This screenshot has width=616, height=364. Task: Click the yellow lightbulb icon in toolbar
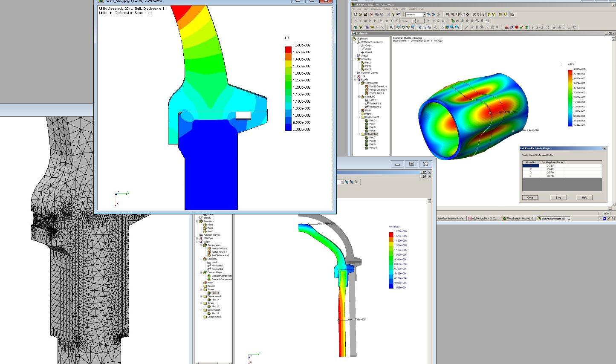coord(505,14)
